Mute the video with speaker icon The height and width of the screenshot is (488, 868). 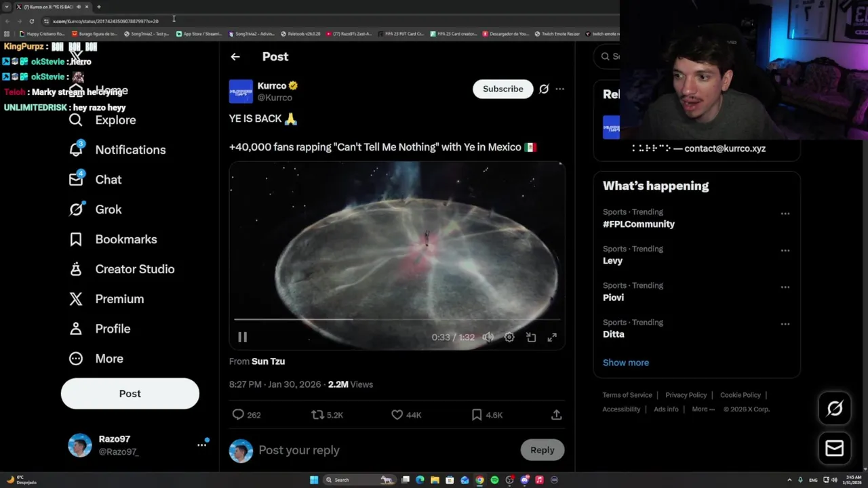tap(488, 337)
